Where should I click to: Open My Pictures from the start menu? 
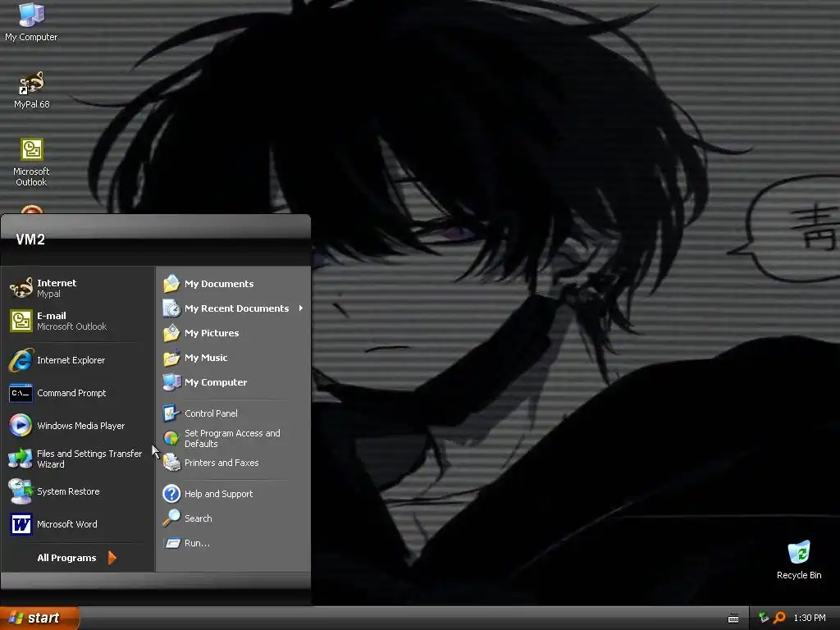[x=234, y=333]
